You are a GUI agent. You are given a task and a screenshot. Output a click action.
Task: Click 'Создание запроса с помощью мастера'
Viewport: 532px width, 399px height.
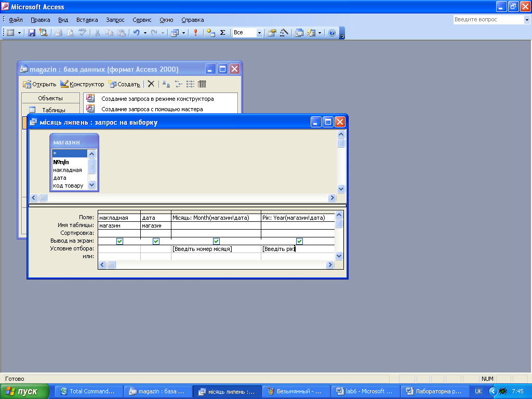(x=152, y=109)
